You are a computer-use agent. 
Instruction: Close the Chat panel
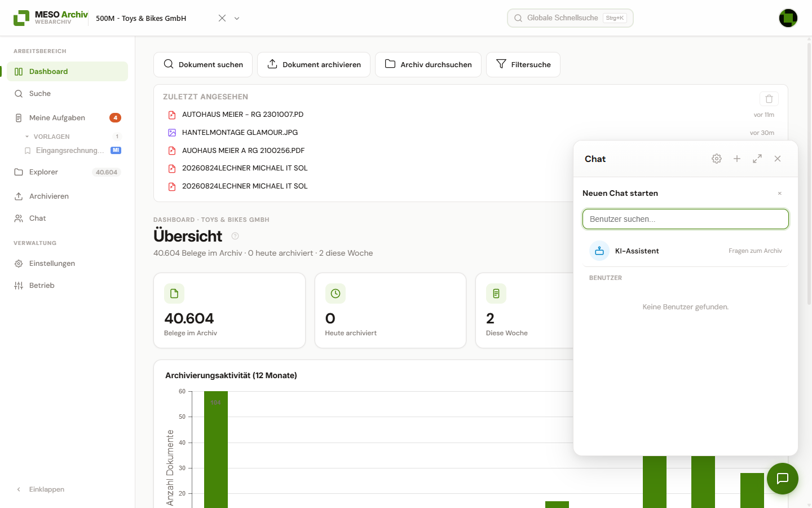[x=778, y=159]
